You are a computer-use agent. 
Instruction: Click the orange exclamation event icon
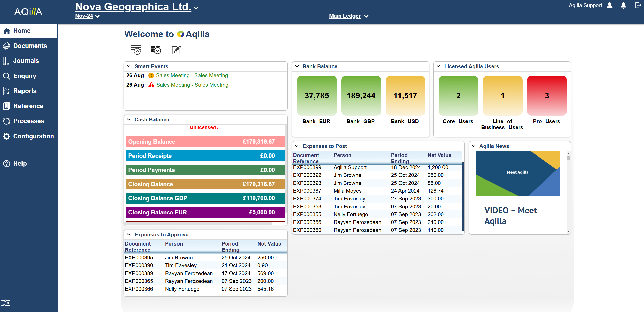click(x=151, y=75)
